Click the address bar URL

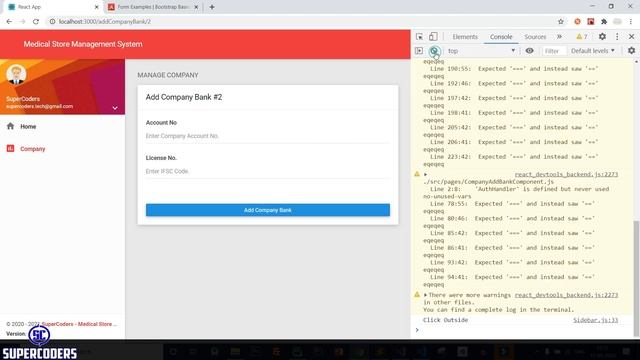coord(104,22)
